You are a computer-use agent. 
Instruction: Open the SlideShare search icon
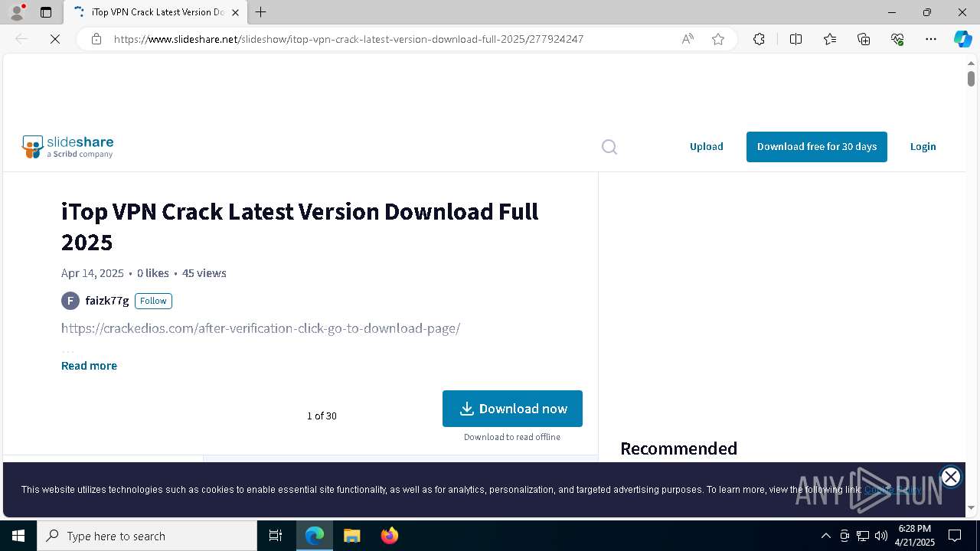point(609,147)
